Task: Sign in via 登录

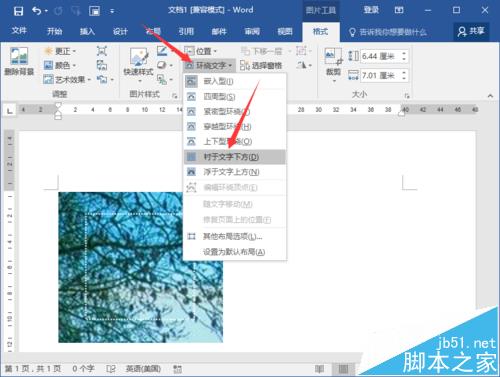Action: [x=371, y=10]
